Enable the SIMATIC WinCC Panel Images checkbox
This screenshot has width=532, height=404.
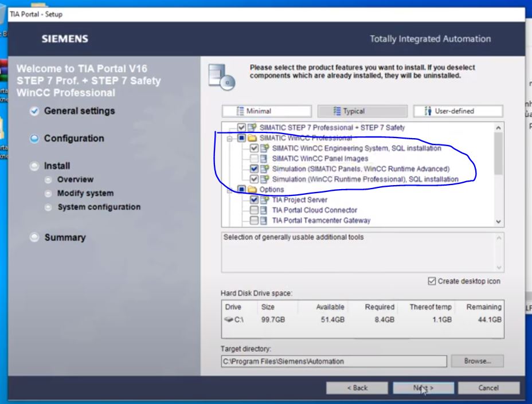[x=254, y=159]
